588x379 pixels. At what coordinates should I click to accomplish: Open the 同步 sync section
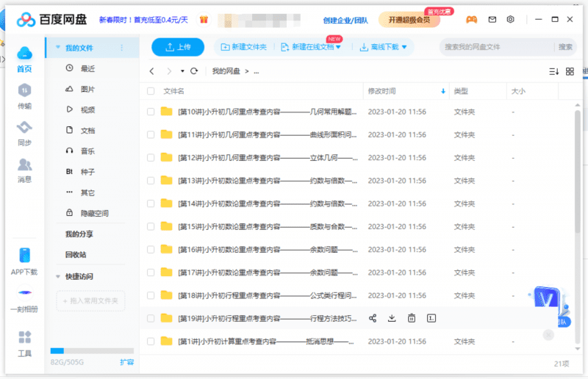tap(25, 133)
